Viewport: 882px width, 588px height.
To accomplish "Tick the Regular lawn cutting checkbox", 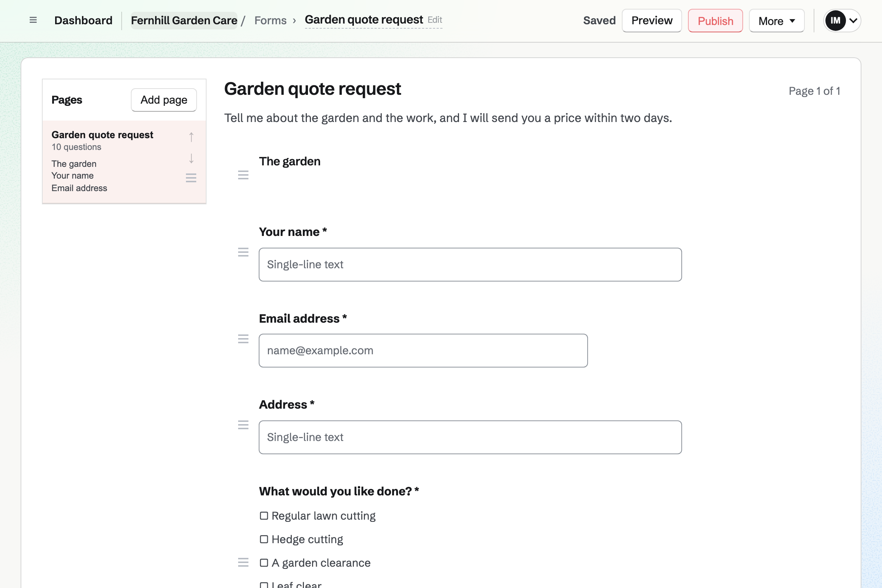I will 264,516.
